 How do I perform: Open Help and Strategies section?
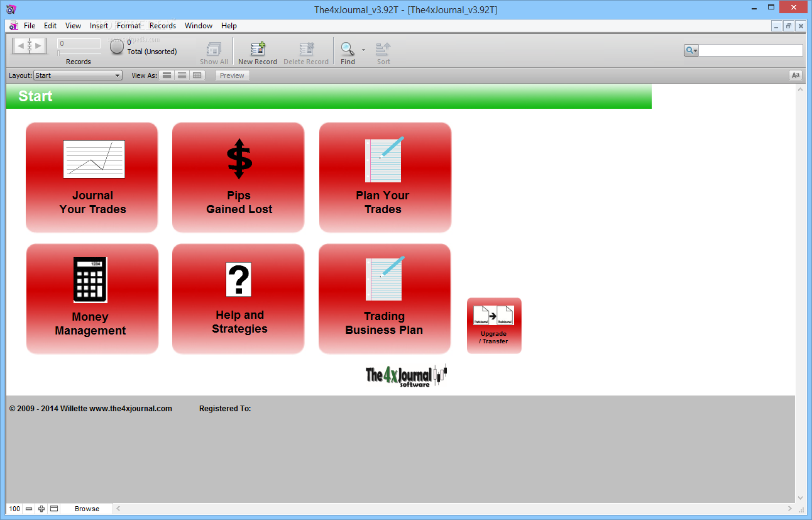pos(238,299)
